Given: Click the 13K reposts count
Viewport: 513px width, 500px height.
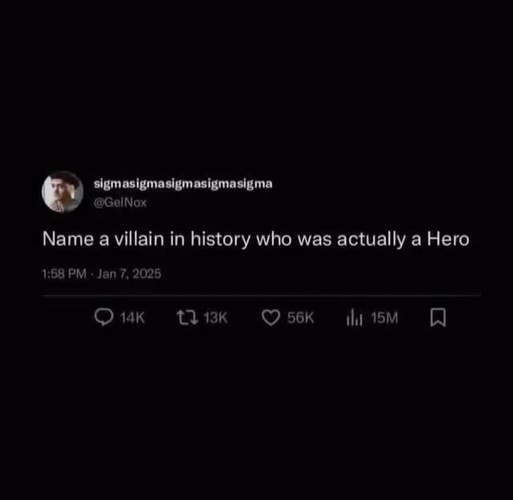Looking at the screenshot, I should 216,318.
